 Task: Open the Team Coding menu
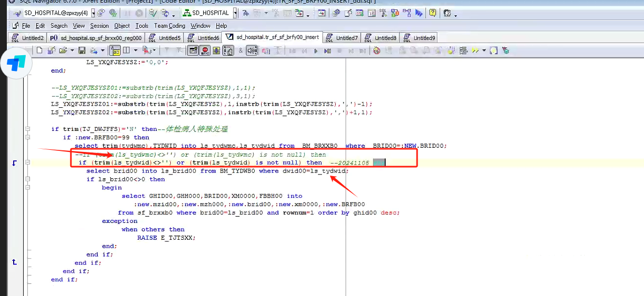coord(170,25)
